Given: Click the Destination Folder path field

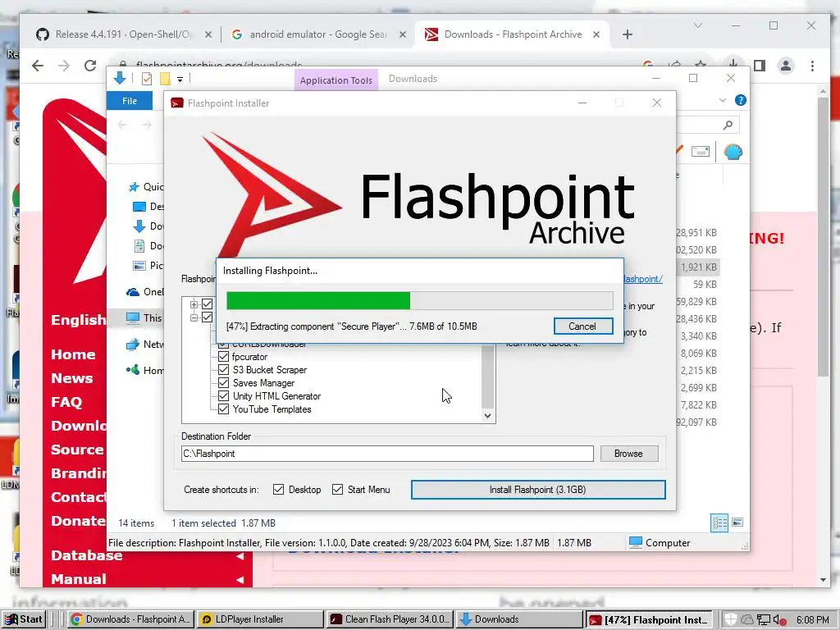Looking at the screenshot, I should (x=387, y=454).
